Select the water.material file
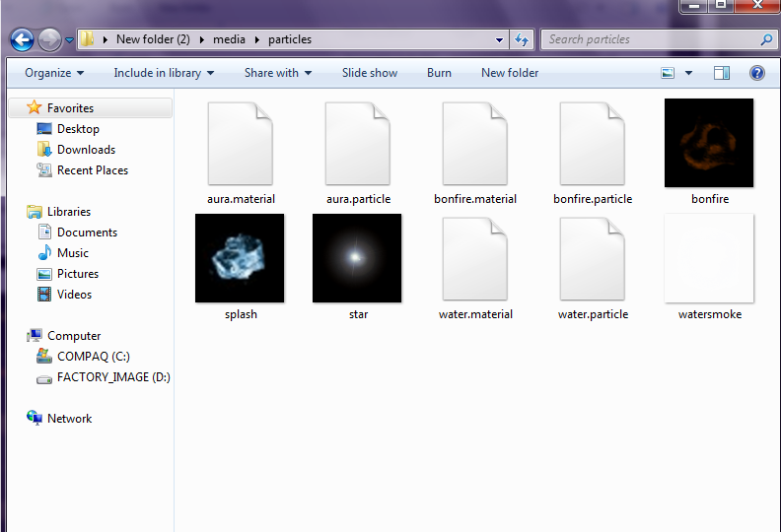The width and height of the screenshot is (781, 532). (x=475, y=268)
